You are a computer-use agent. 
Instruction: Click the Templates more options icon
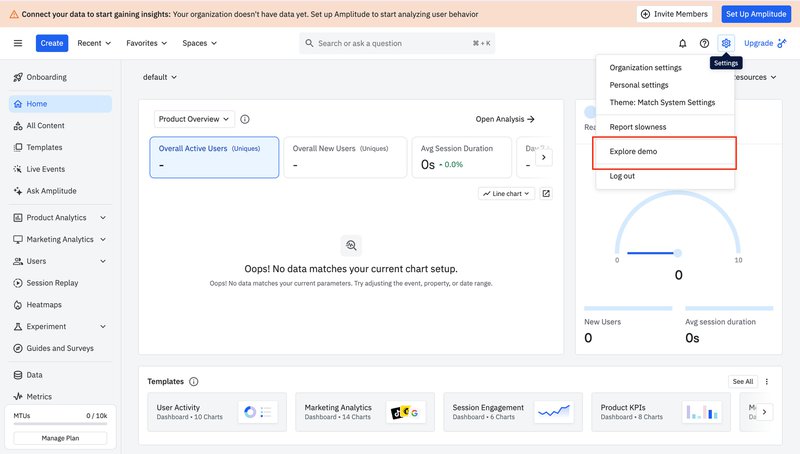click(767, 381)
